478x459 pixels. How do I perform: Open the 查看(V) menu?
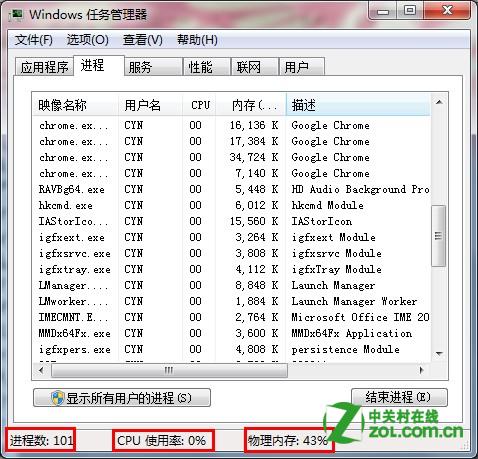pyautogui.click(x=143, y=40)
